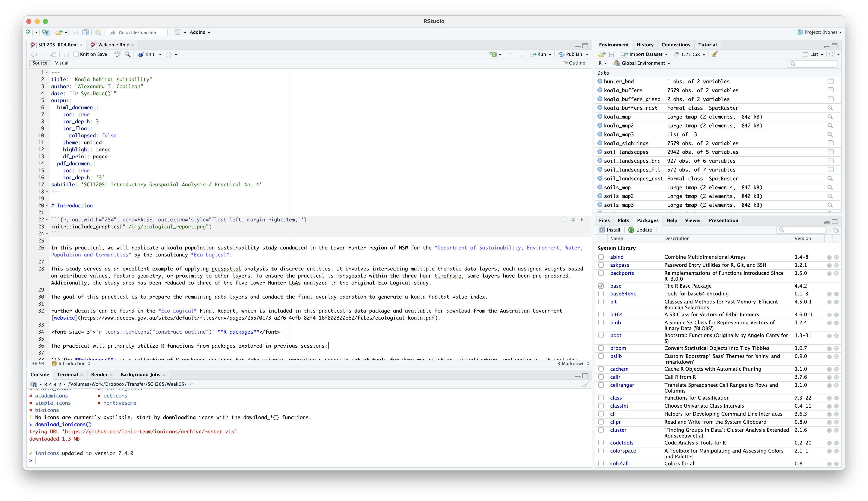Print the current file using the printer icon
This screenshot has height=501, width=868.
[x=98, y=32]
